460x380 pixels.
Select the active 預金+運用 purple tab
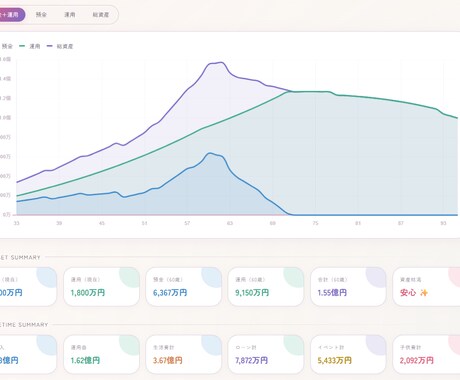click(12, 15)
